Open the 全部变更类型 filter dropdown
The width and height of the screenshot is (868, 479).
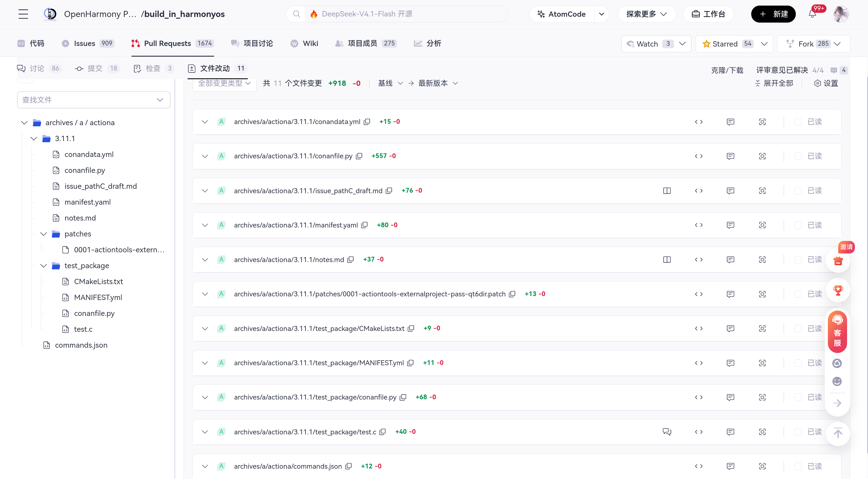(224, 84)
